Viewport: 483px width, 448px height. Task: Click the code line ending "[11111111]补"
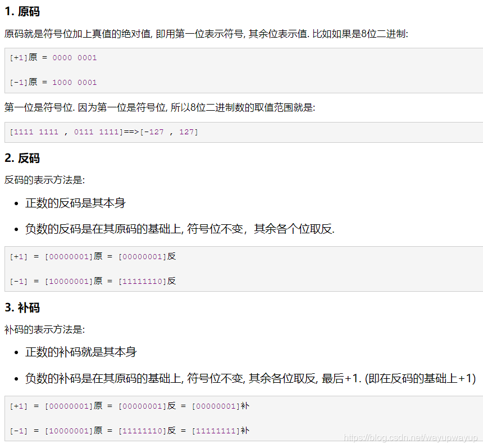click(x=129, y=431)
